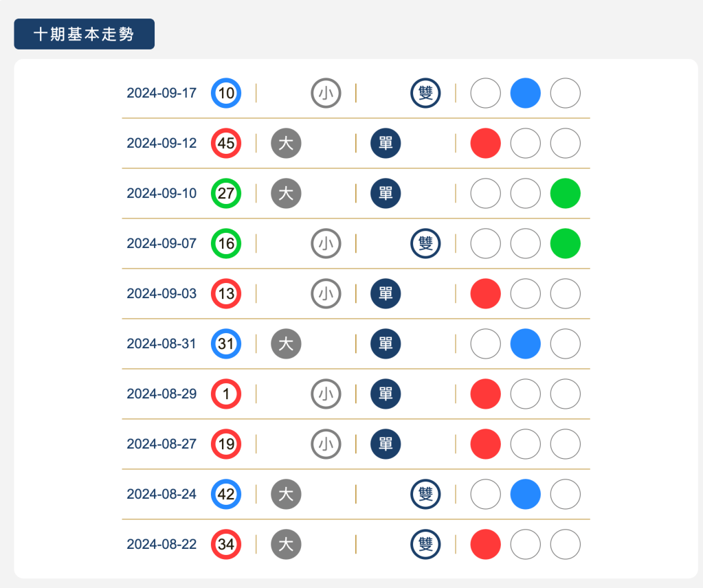Click green number ball 16
This screenshot has height=588, width=703.
(226, 244)
